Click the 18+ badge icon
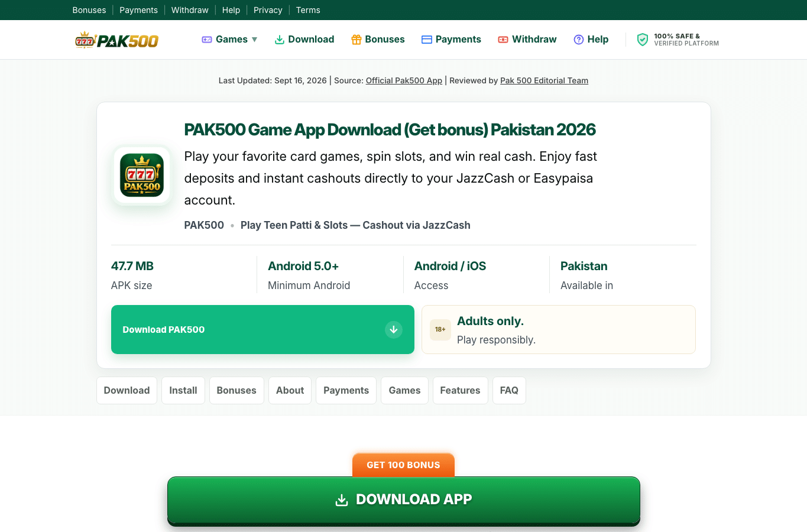 [440, 329]
